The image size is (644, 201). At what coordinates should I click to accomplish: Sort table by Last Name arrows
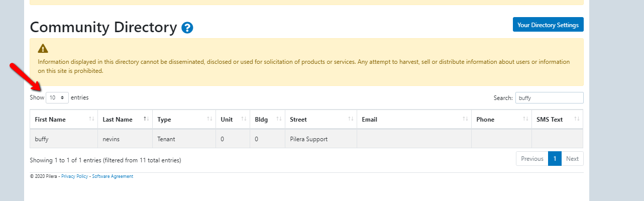click(146, 119)
